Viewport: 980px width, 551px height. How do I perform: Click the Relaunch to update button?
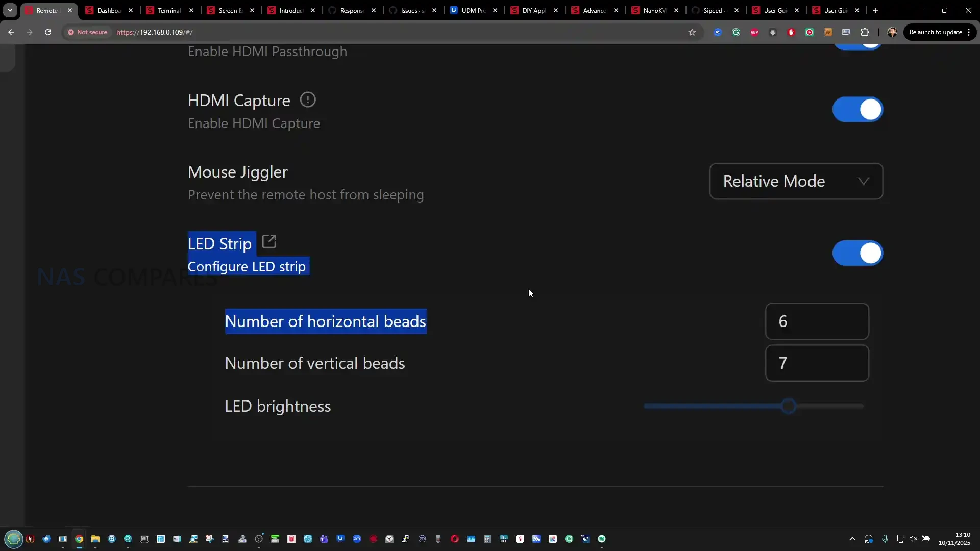(935, 32)
